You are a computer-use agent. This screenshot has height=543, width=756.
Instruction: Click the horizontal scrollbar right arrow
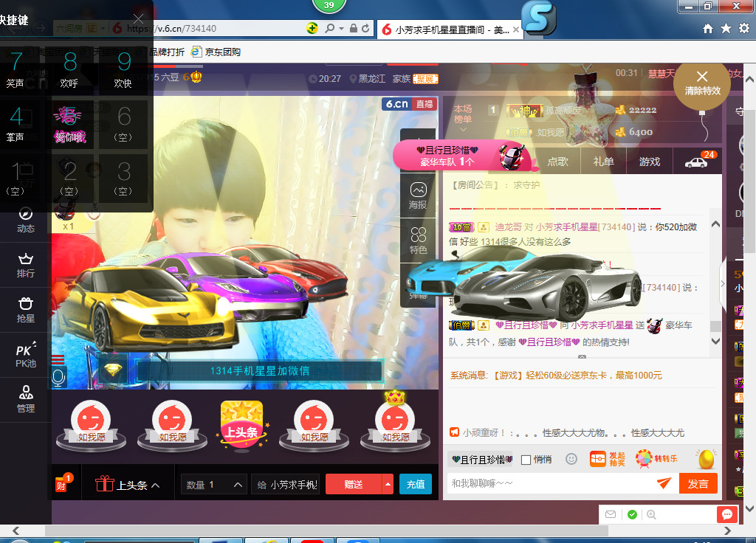coord(727,530)
